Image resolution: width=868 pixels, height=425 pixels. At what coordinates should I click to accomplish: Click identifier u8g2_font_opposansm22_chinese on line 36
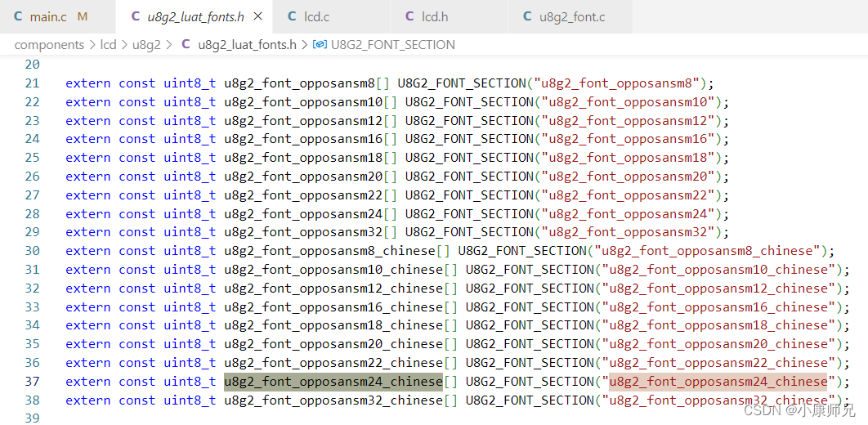click(333, 362)
